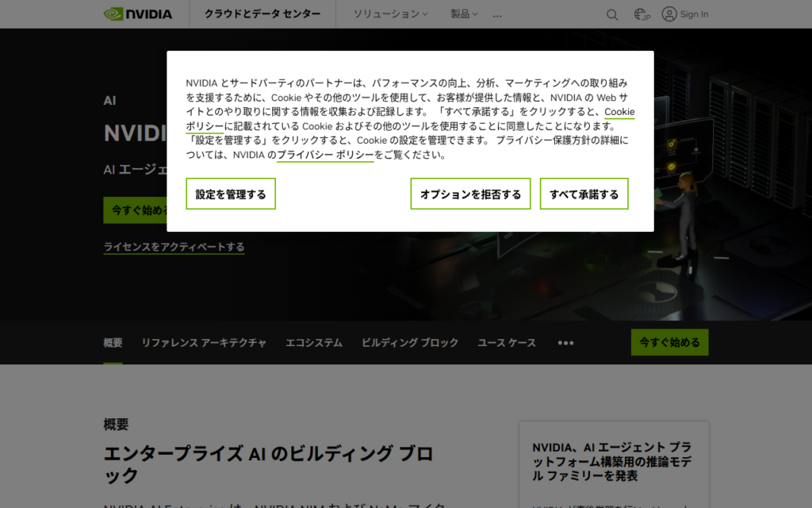The height and width of the screenshot is (508, 812).
Task: Click the 今すぐ始める button in sub-navigation
Action: point(669,342)
